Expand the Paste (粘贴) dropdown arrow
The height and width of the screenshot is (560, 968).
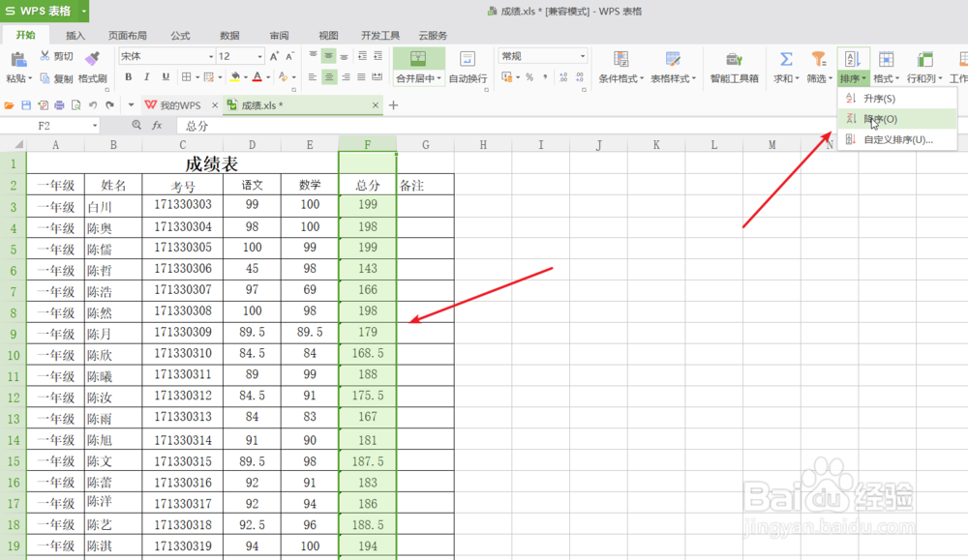30,78
